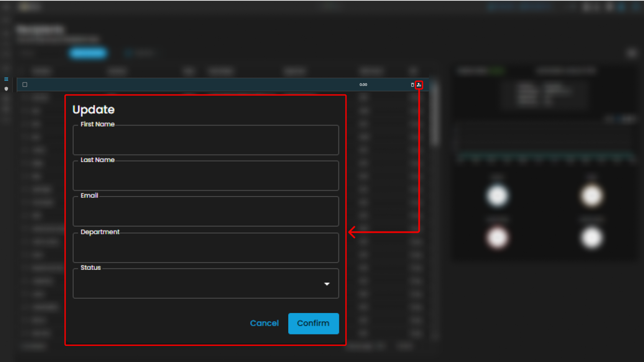Screen dimensions: 644x362
Task: Click the edit user icon in highlighted row
Action: point(419,85)
